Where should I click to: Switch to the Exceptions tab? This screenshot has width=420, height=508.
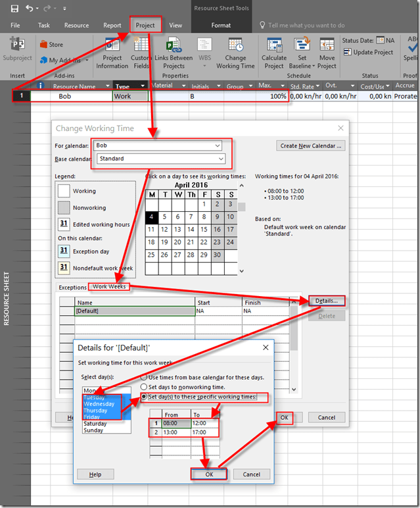(x=72, y=288)
